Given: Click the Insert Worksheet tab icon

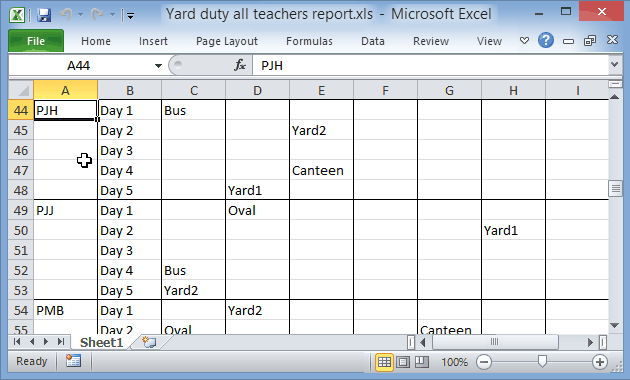Looking at the screenshot, I should [149, 342].
